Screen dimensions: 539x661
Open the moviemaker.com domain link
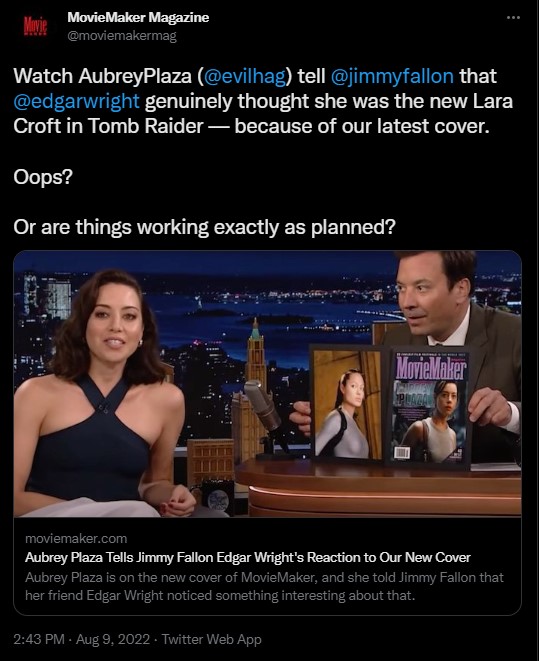[76, 538]
